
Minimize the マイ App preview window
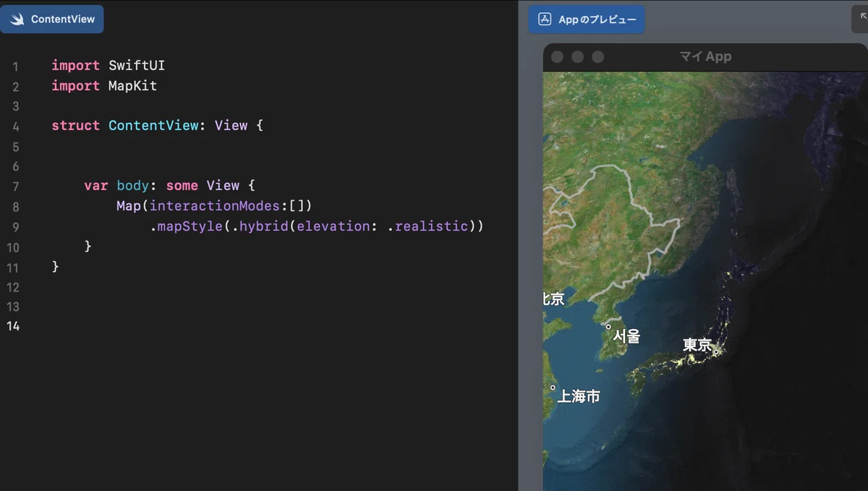click(x=577, y=57)
